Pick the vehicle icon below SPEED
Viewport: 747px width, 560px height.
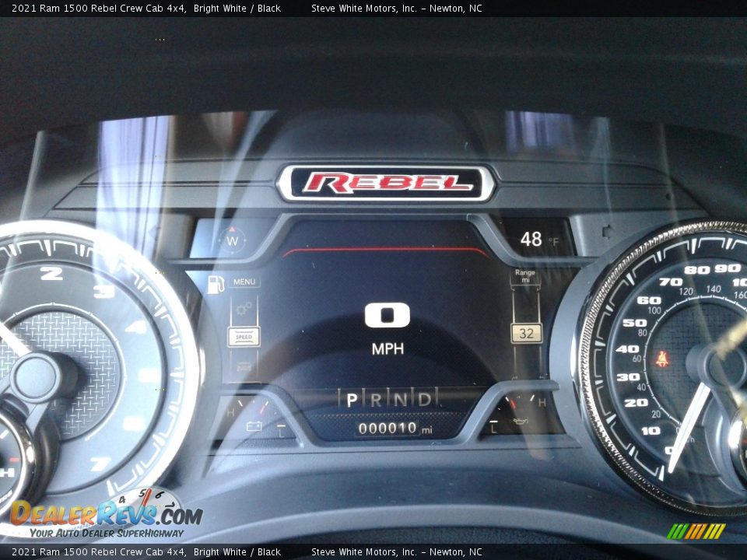[x=244, y=366]
